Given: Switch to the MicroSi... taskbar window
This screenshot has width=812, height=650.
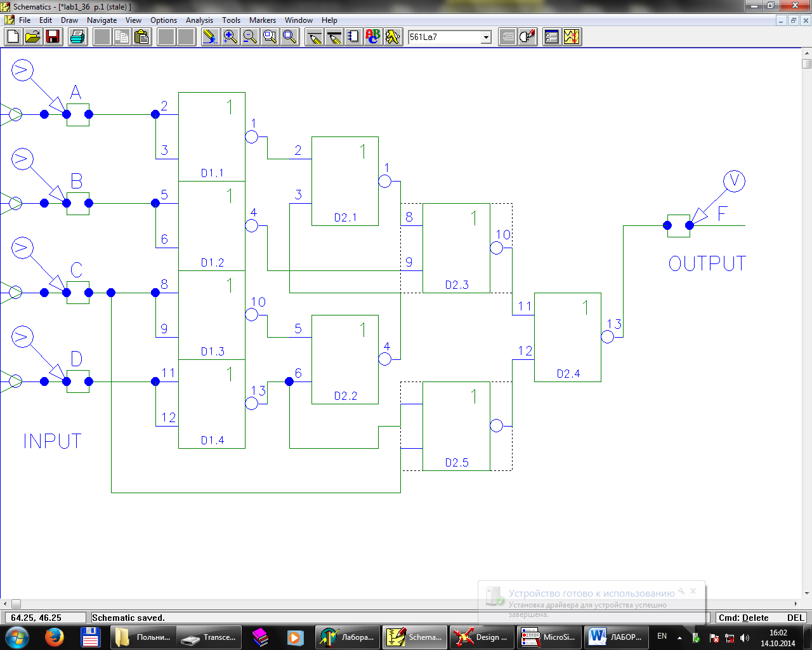Looking at the screenshot, I should point(549,637).
